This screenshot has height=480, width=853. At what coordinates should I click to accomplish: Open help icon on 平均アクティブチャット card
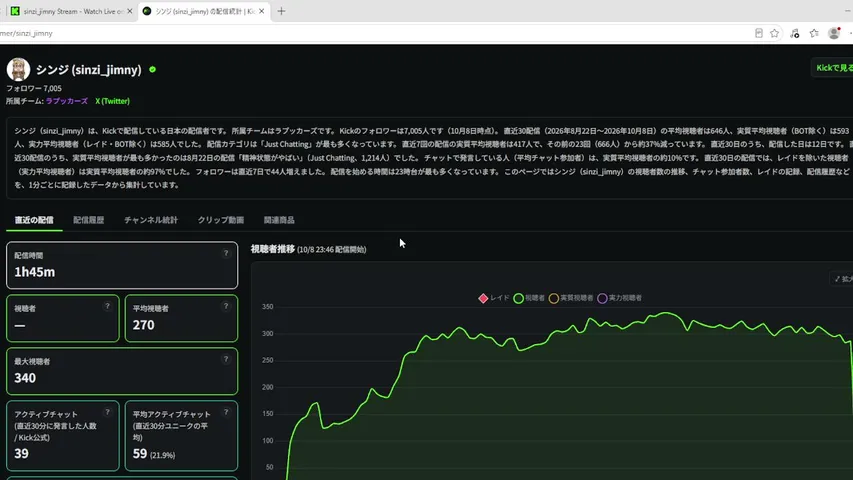point(226,413)
